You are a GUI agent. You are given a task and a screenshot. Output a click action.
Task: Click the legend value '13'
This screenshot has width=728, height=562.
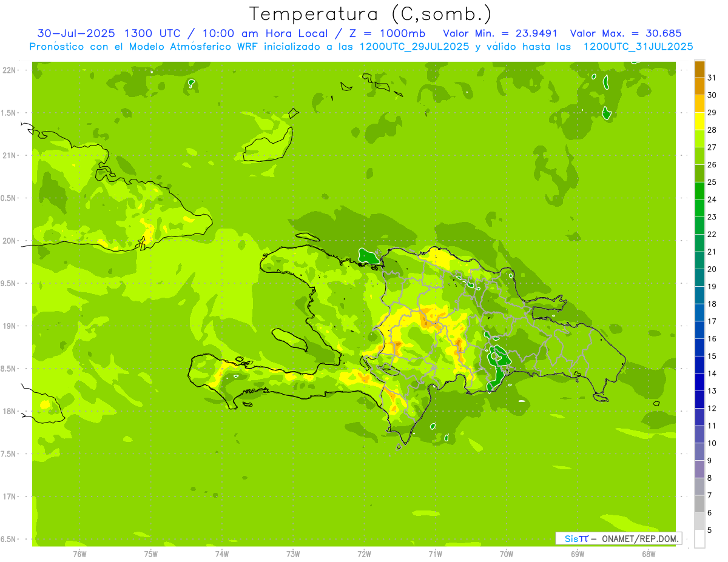pos(712,391)
